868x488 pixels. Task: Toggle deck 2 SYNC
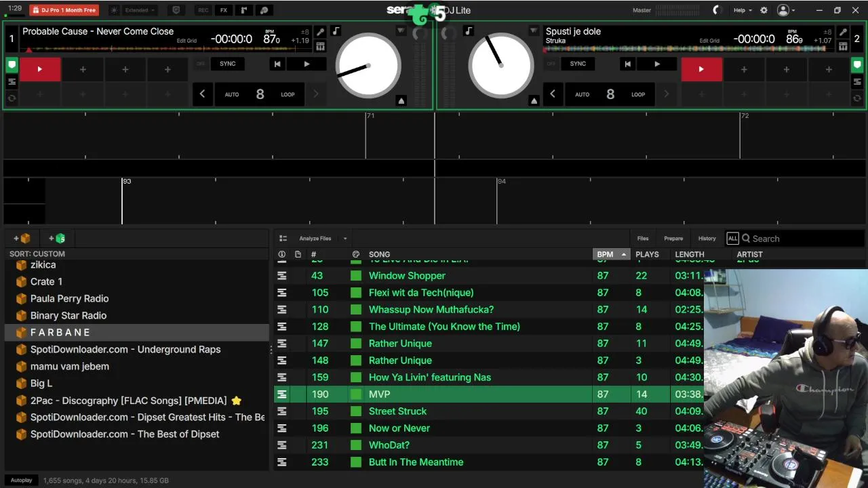point(578,64)
